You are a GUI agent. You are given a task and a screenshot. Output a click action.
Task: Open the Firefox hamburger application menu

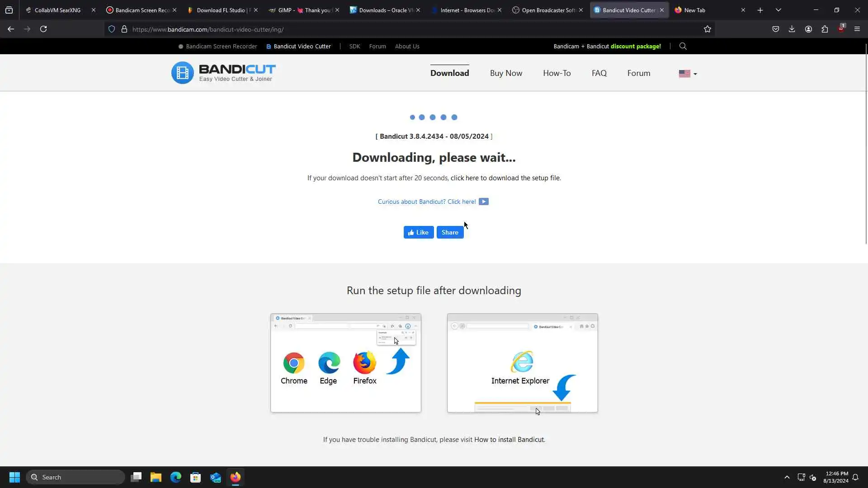(857, 29)
